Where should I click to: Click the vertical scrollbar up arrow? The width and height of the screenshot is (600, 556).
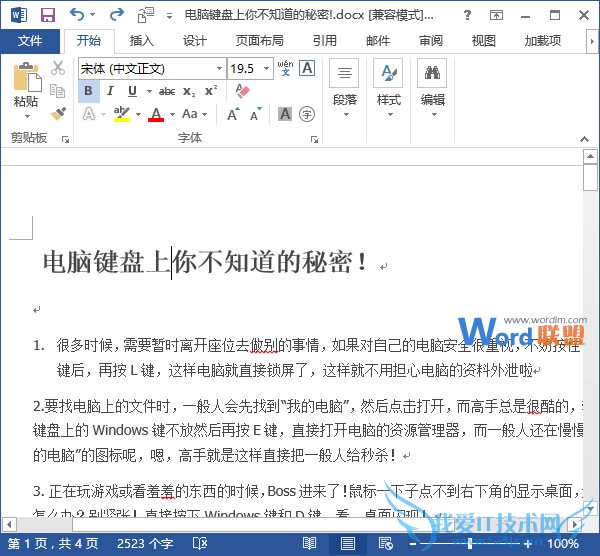[590, 156]
